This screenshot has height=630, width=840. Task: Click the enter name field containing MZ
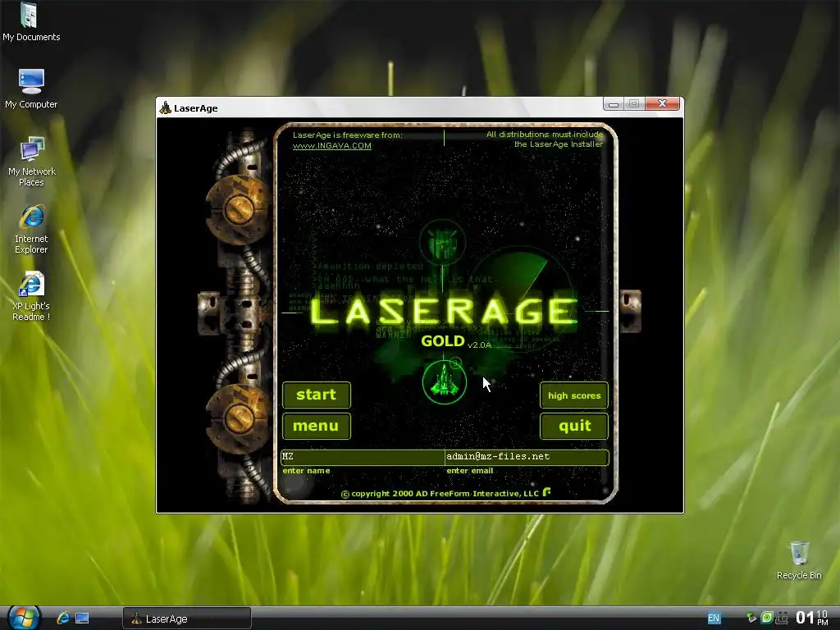[363, 456]
